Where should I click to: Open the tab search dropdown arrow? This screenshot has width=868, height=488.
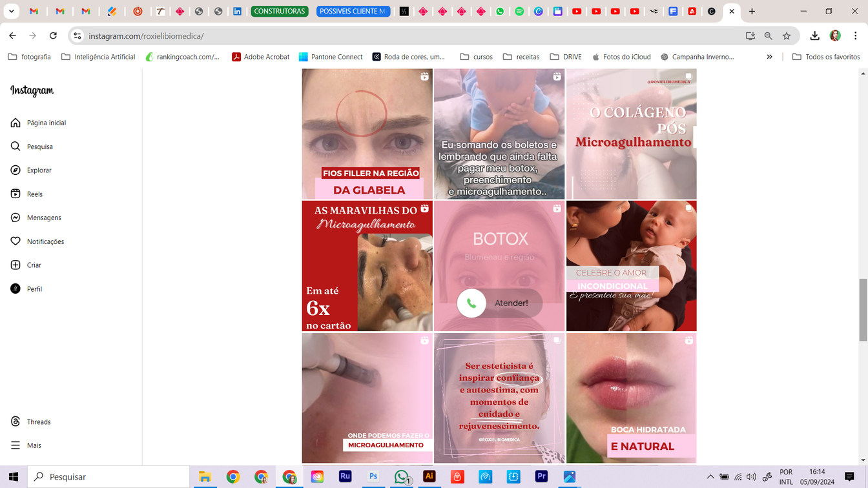[12, 11]
